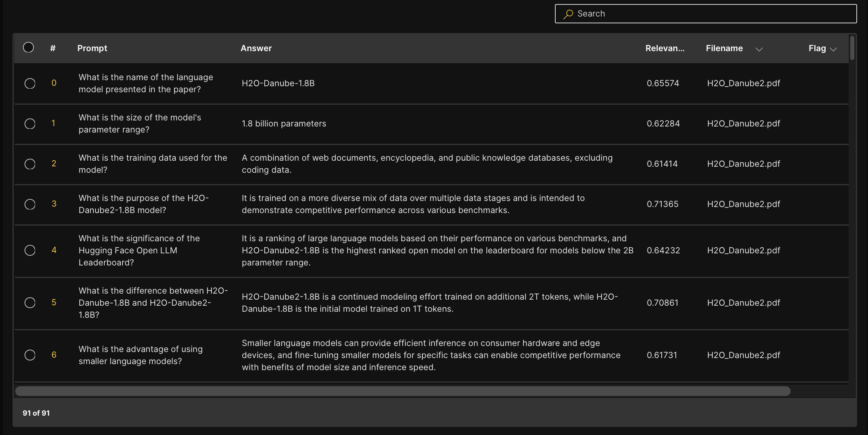The height and width of the screenshot is (435, 868).
Task: Select row 1 radio circle
Action: pyautogui.click(x=30, y=124)
